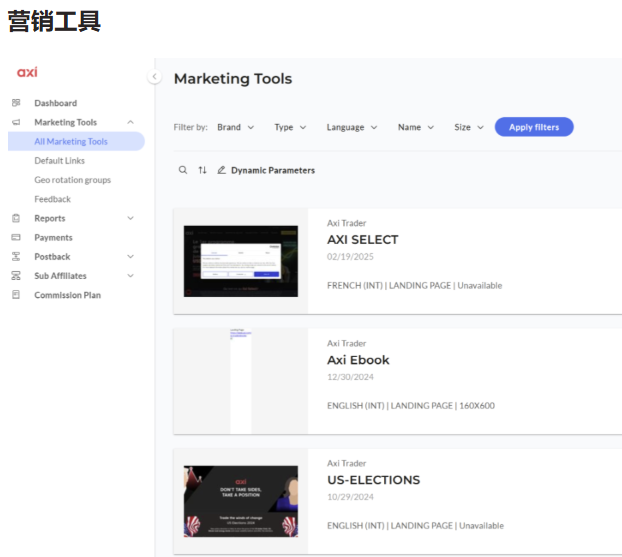622x557 pixels.
Task: Click the Commission Plan document icon
Action: click(x=15, y=295)
